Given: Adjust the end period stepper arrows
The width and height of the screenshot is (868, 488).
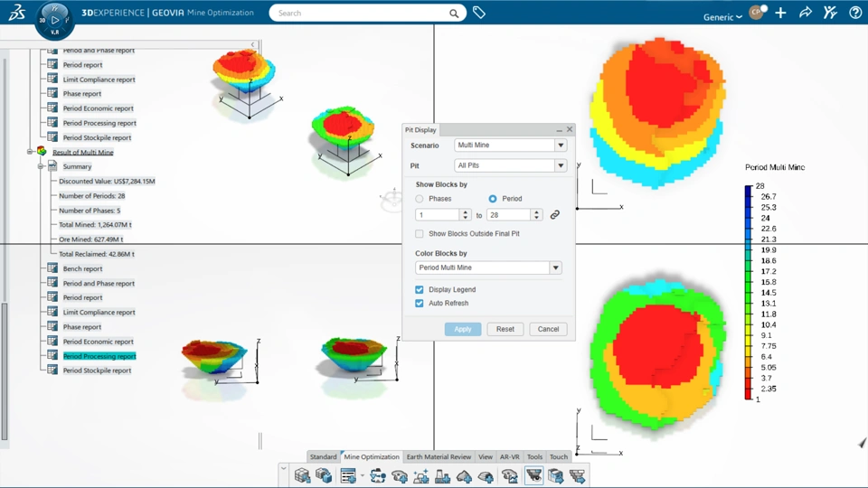Looking at the screenshot, I should pyautogui.click(x=536, y=215).
